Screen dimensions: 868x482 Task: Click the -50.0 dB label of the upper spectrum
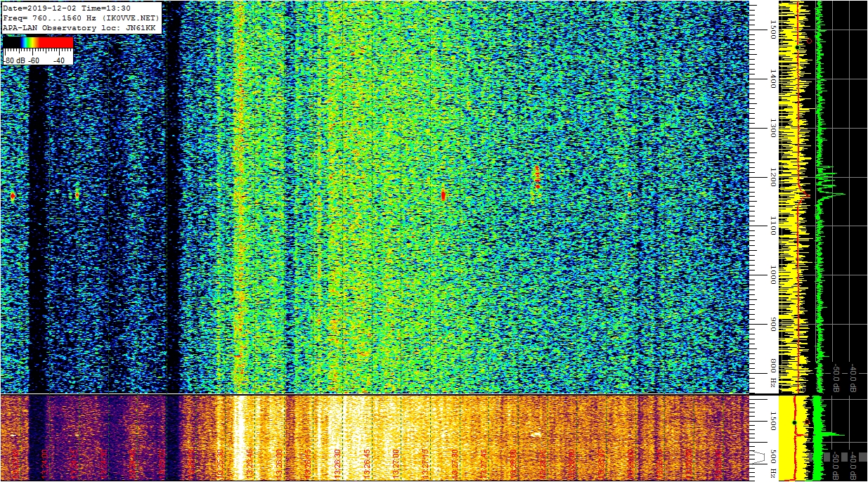coord(836,377)
